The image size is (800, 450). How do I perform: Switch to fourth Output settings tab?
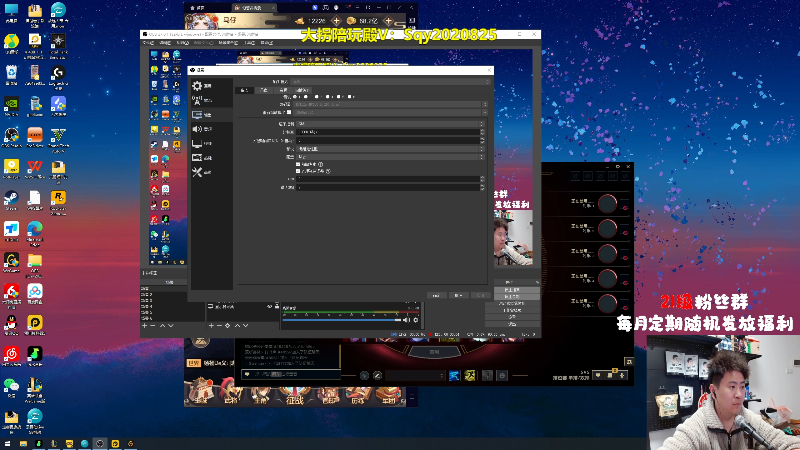click(303, 90)
